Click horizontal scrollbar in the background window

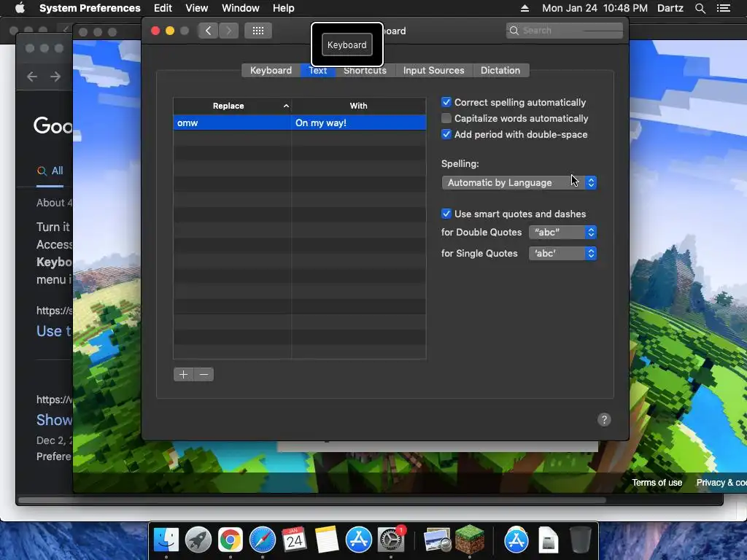click(x=312, y=500)
